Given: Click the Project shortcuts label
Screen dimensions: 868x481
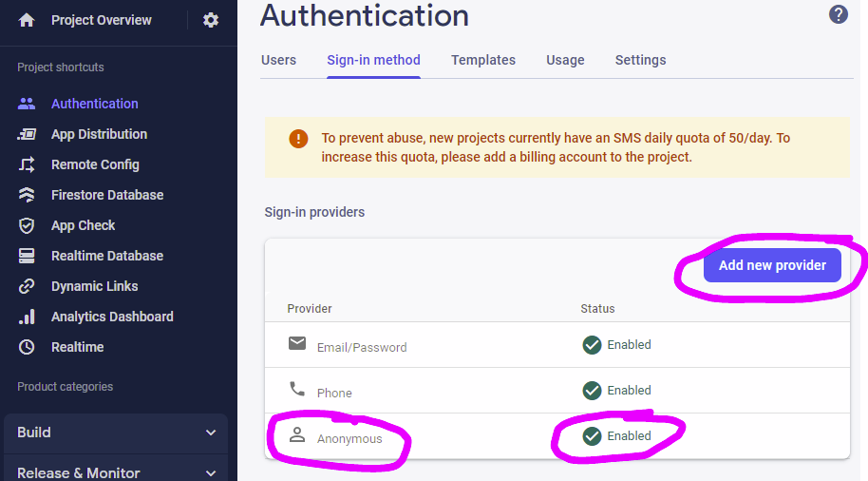Looking at the screenshot, I should [61, 67].
